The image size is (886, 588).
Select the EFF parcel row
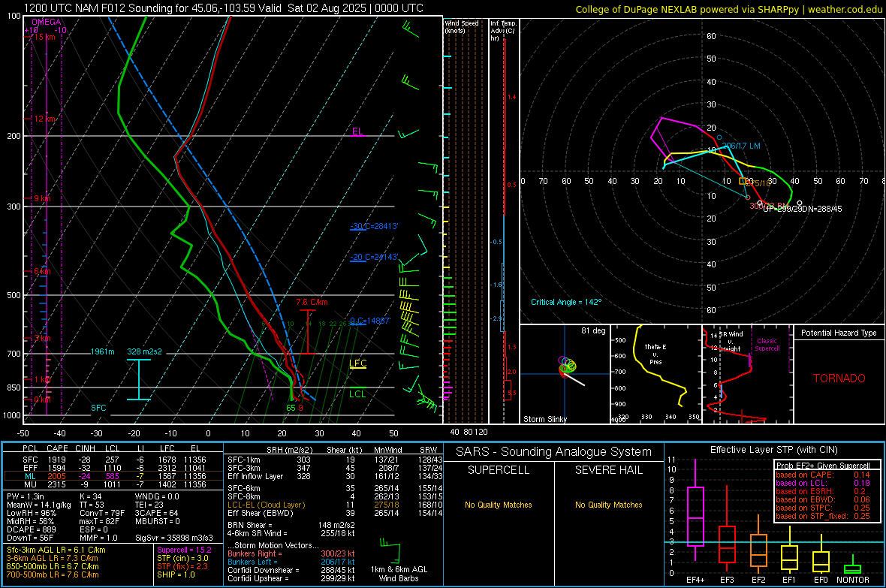click(113, 468)
